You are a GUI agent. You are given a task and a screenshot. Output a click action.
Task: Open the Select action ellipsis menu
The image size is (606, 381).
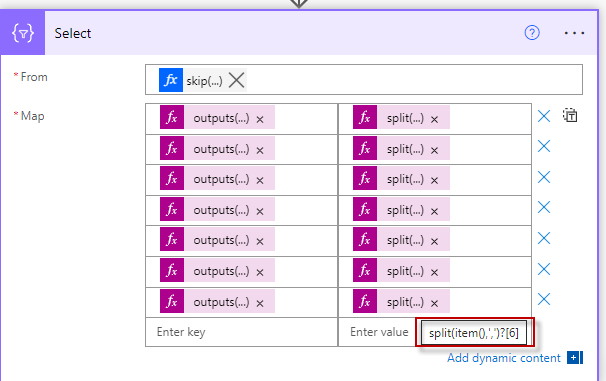[574, 33]
